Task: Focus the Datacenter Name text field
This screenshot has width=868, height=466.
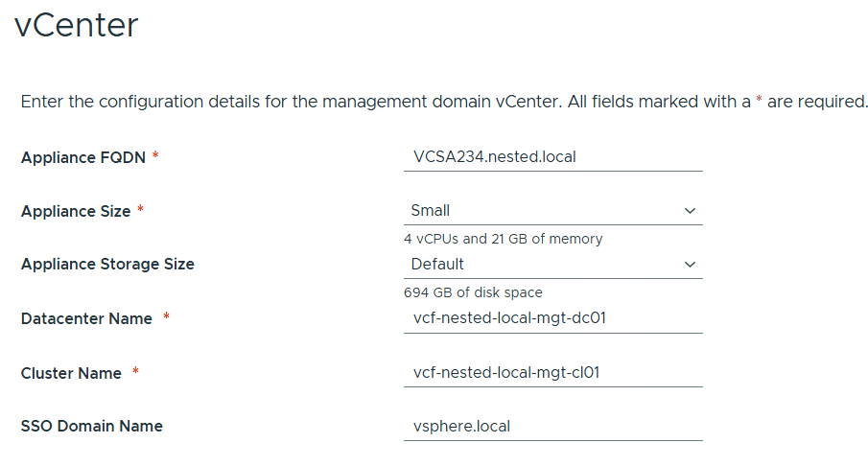Action: click(x=552, y=318)
